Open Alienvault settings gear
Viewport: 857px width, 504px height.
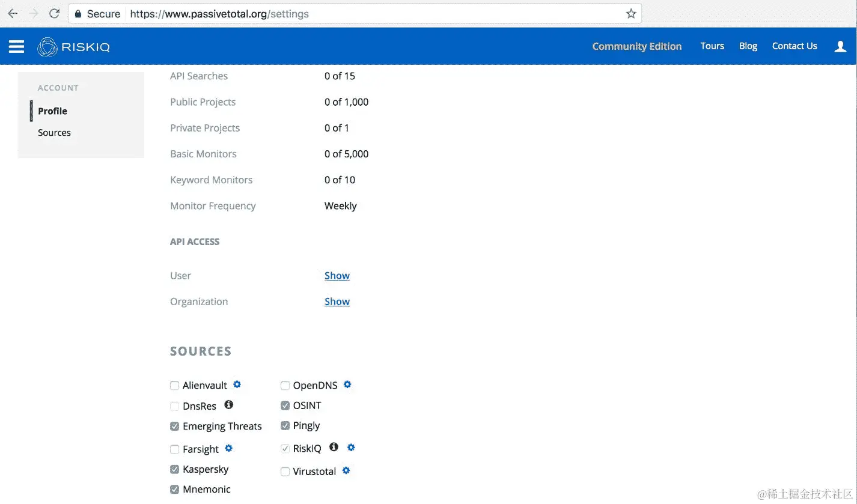click(x=237, y=384)
